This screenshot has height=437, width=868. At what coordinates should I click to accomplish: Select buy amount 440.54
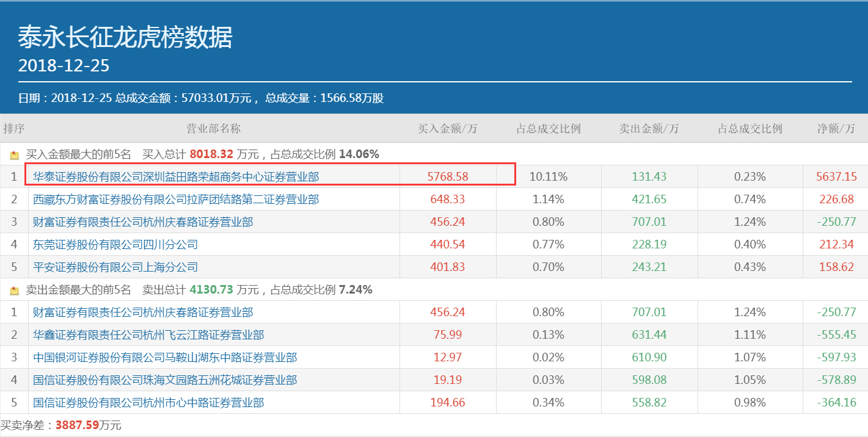(448, 245)
